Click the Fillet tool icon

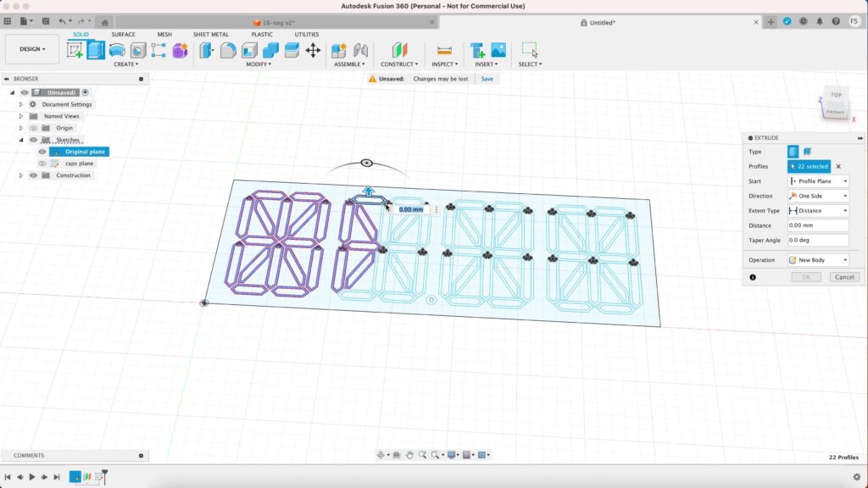coord(228,51)
